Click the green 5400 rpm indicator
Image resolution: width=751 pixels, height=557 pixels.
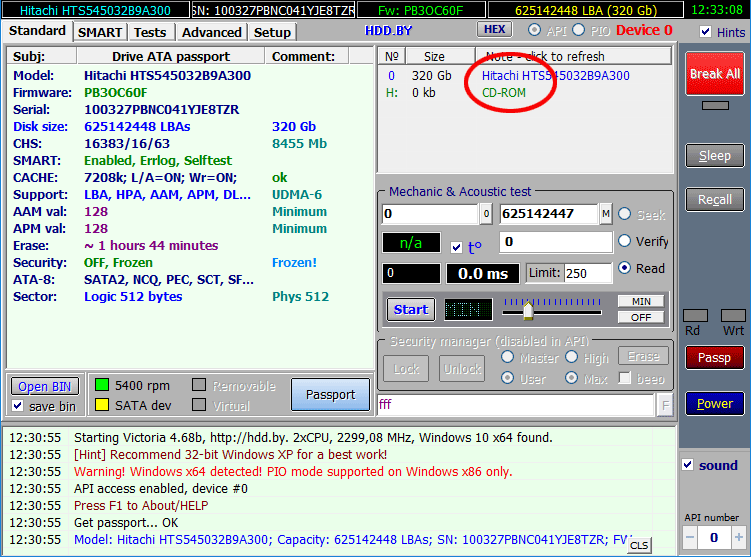102,385
